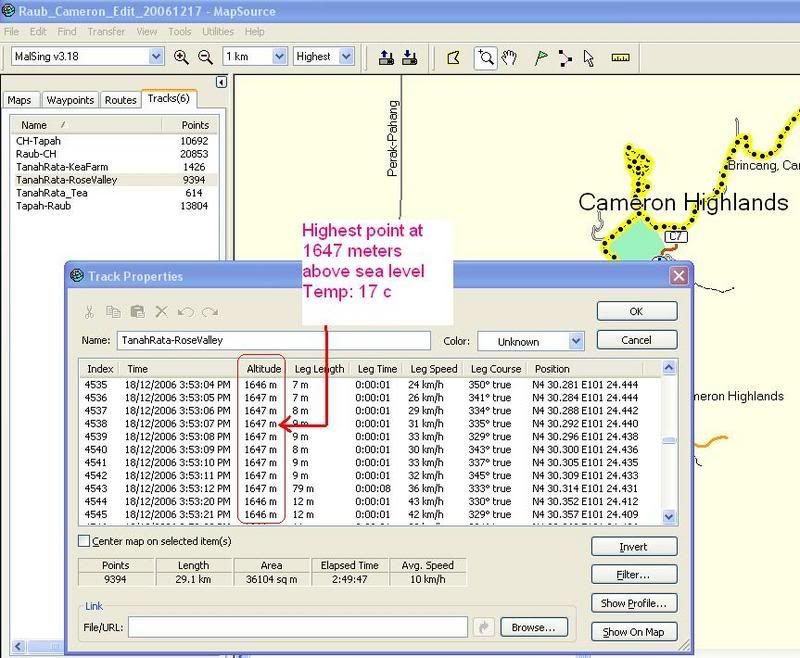Select the route tool
Screen dimensions: 800x658
tap(565, 58)
